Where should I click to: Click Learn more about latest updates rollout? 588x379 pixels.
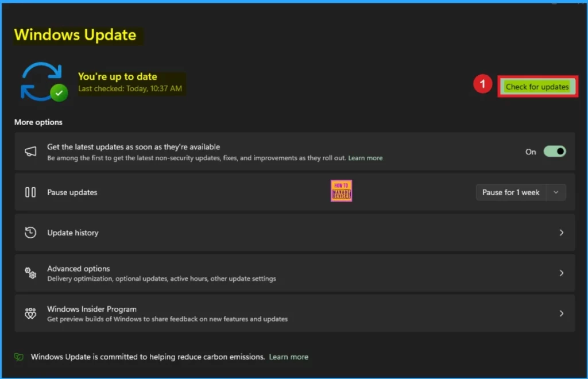pyautogui.click(x=365, y=158)
